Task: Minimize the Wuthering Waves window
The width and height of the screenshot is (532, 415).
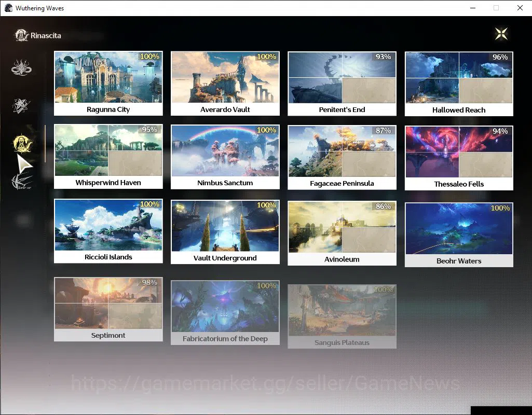Action: pyautogui.click(x=473, y=8)
